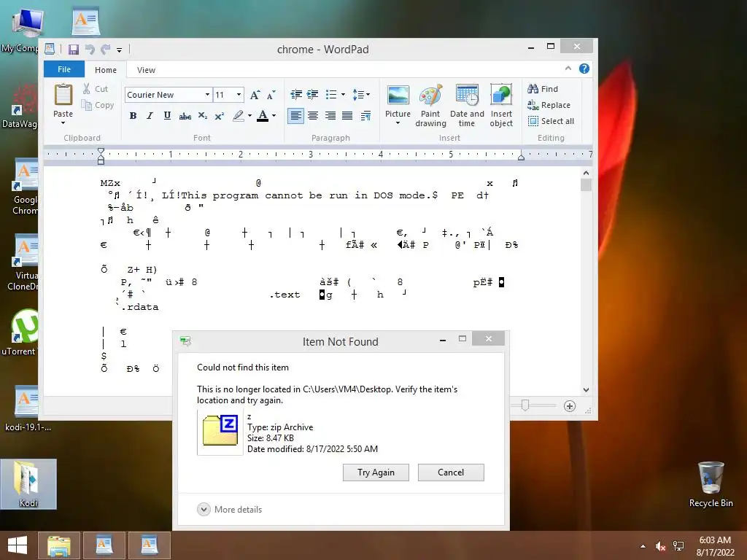
Task: Click the Increase indent icon
Action: (312, 95)
